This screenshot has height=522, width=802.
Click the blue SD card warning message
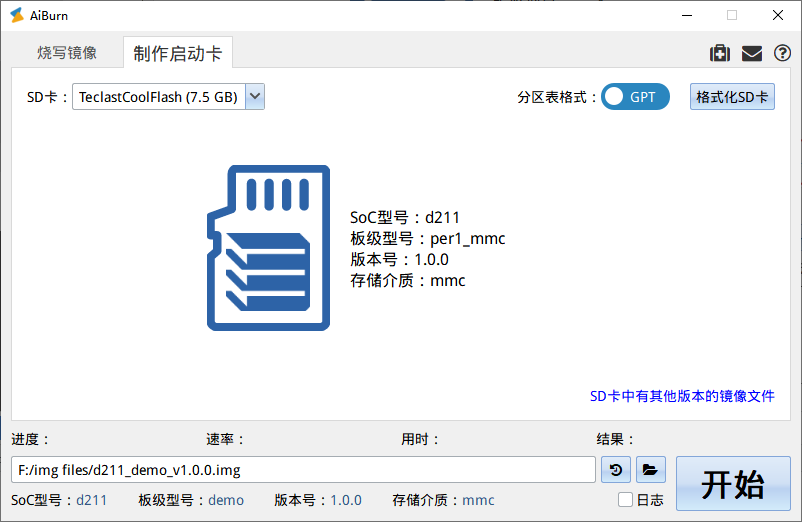682,396
